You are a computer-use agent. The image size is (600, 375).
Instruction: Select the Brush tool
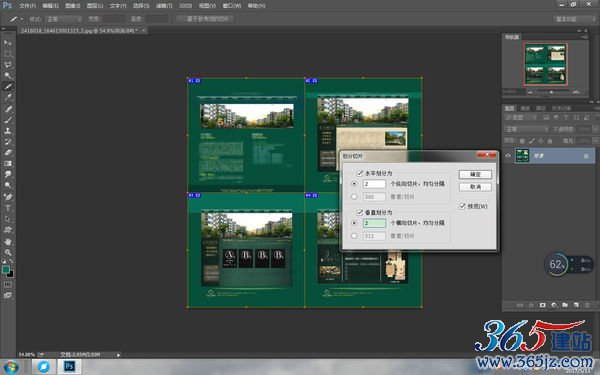(8, 120)
